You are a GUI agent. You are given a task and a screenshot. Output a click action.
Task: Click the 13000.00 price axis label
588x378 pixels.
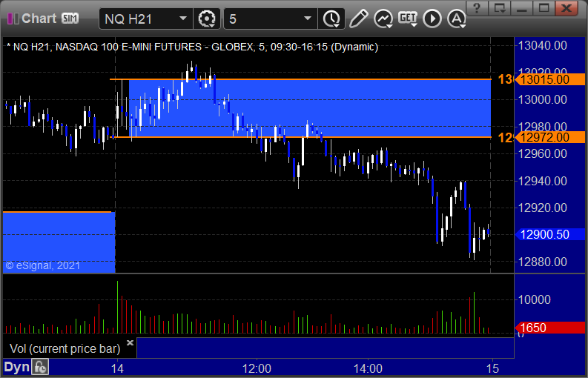pos(542,100)
